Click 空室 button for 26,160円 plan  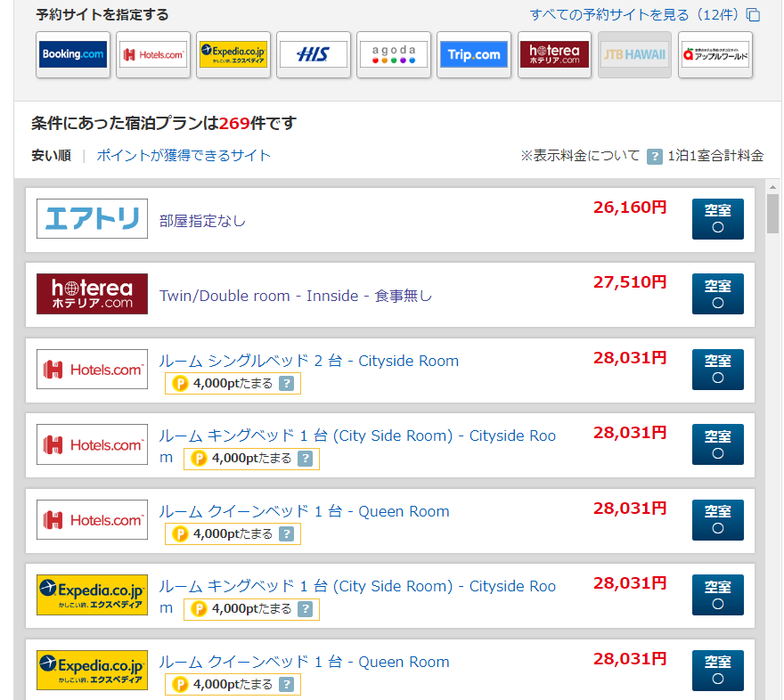point(717,219)
